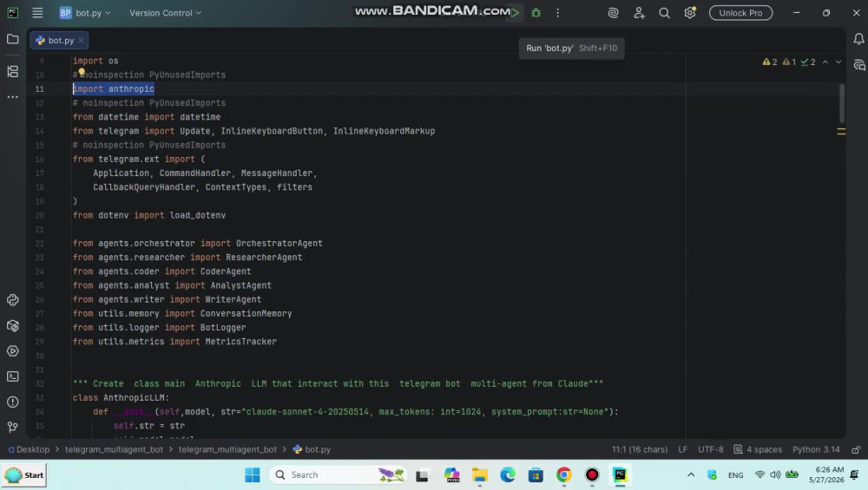Screen dimensions: 868x490
Task: Open the Services tool window
Action: coord(12,351)
